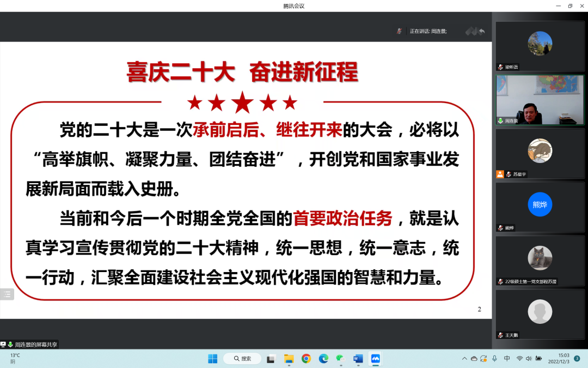Launch Google Chrome from the taskbar
The width and height of the screenshot is (588, 368).
306,358
